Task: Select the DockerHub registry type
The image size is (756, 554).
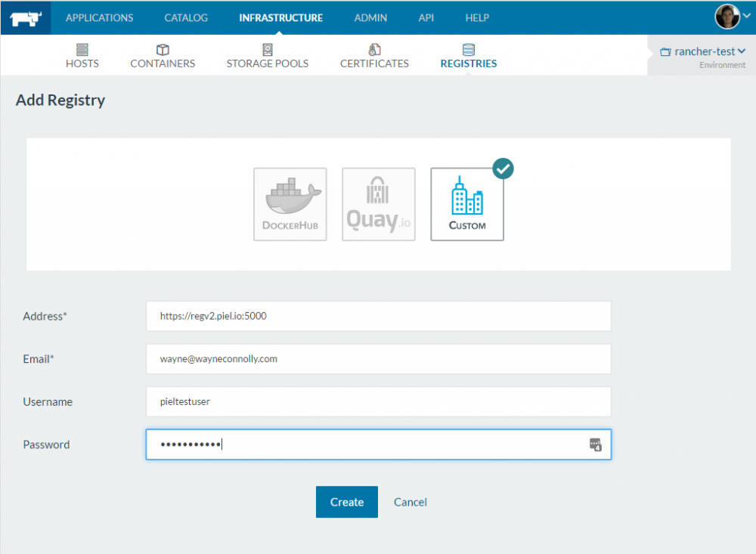Action: (290, 204)
